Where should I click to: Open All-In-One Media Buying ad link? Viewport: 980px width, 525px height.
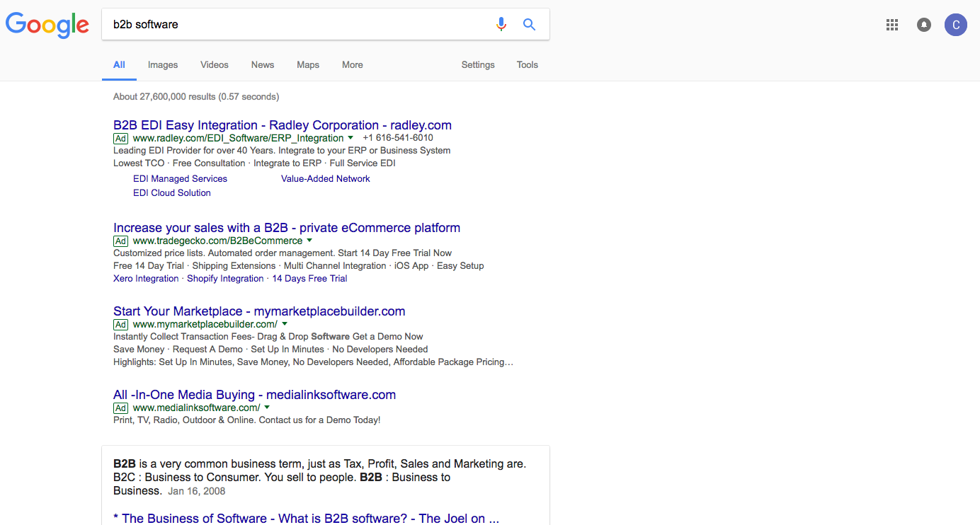[254, 395]
